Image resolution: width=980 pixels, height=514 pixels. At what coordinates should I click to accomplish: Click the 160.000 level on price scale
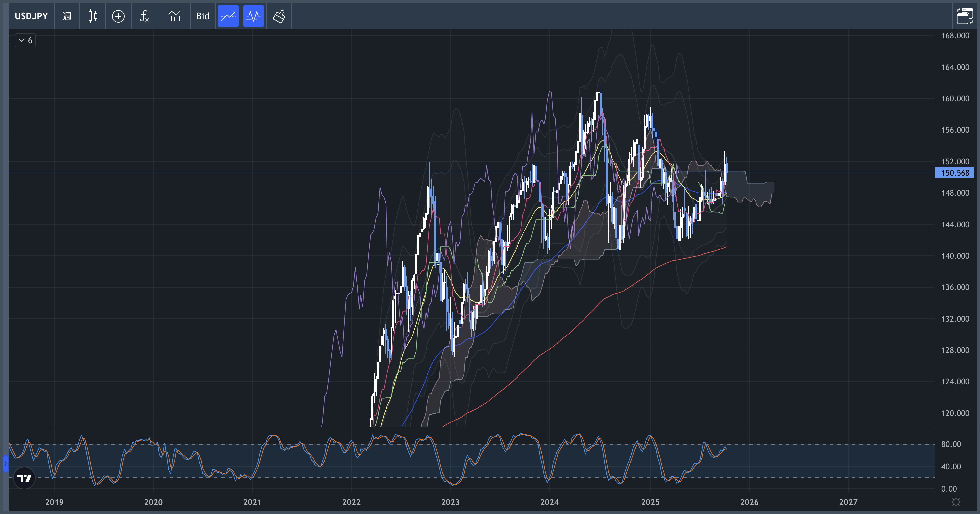point(955,99)
